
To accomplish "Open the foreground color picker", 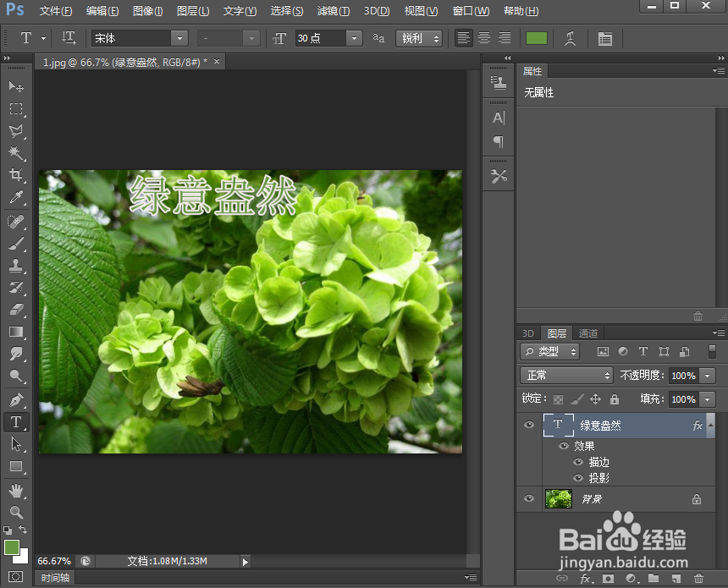I will [x=11, y=547].
